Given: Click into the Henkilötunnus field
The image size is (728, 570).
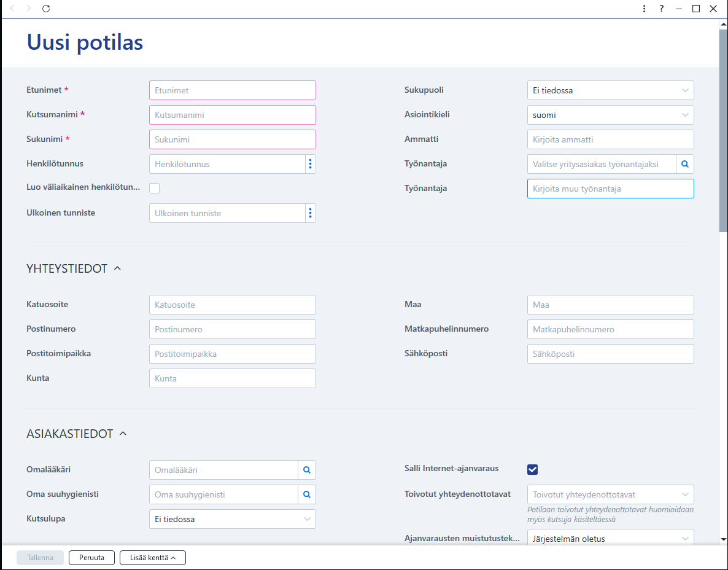Looking at the screenshot, I should (227, 164).
